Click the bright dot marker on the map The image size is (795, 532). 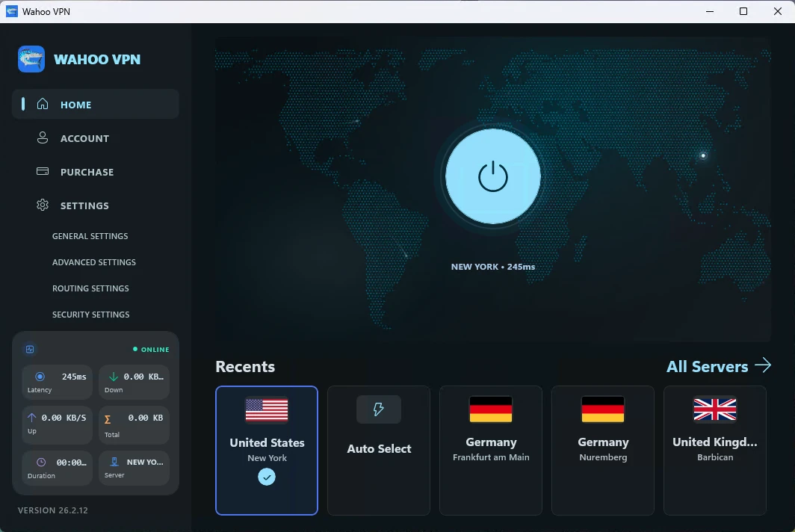pyautogui.click(x=703, y=155)
